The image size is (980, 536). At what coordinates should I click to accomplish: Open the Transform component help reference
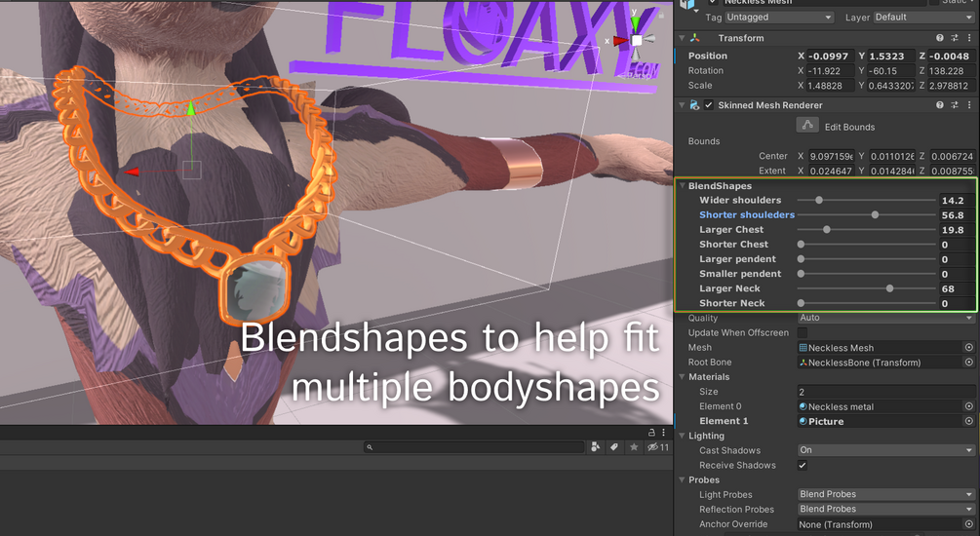tap(939, 38)
